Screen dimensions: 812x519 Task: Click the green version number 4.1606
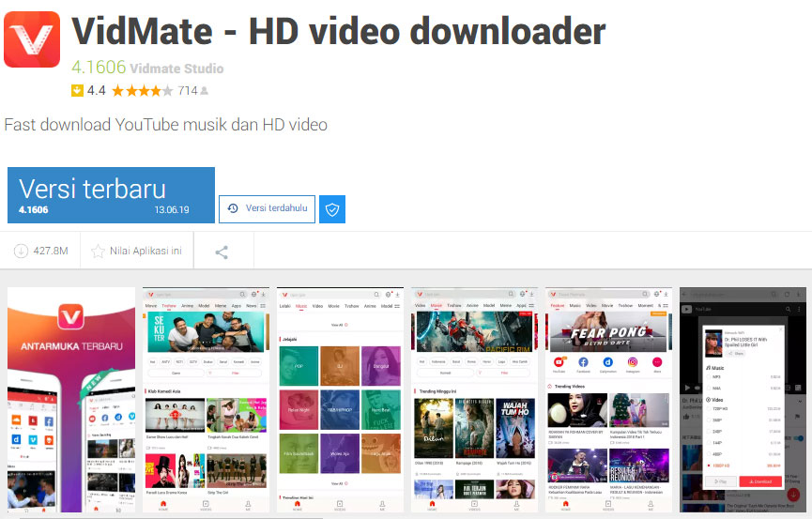coord(99,68)
